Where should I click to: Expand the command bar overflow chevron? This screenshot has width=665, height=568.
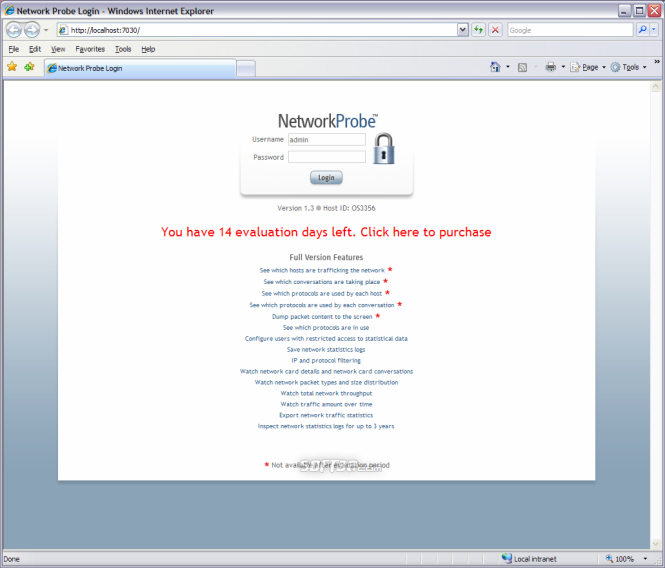[x=657, y=62]
